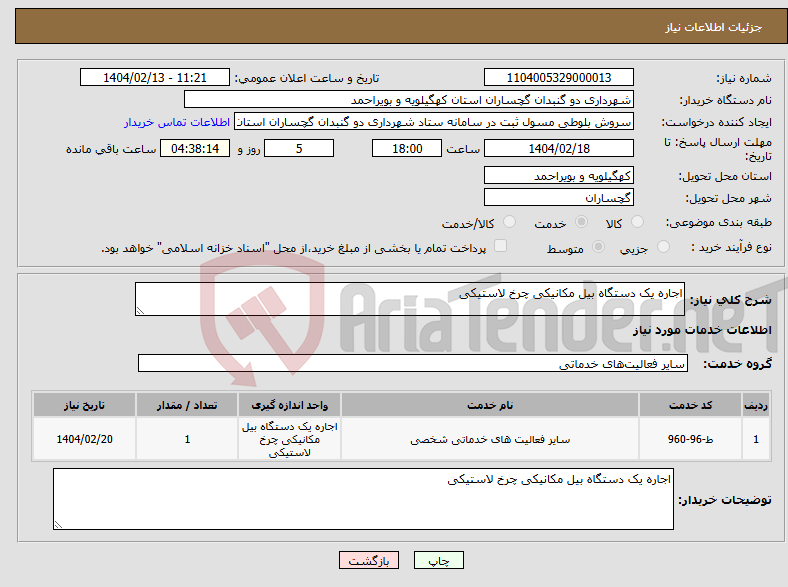Viewport: 788px width, 587px height.
Task: Click the deadline time field 18:00
Action: click(x=407, y=148)
